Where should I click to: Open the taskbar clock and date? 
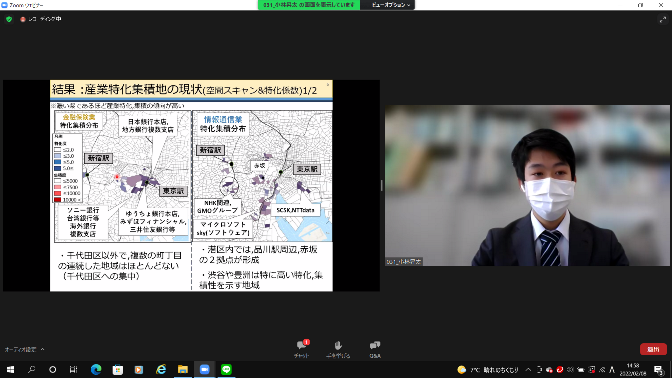click(x=633, y=370)
